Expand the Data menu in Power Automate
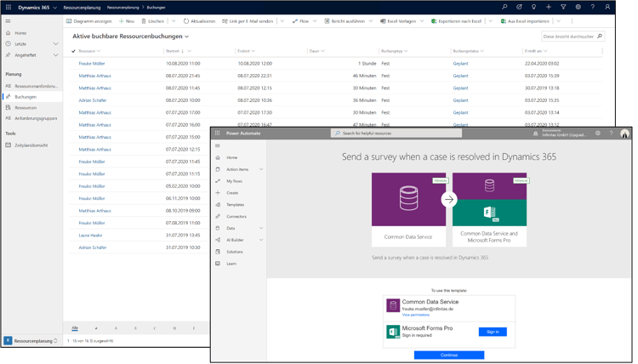638x364 pixels. (261, 228)
